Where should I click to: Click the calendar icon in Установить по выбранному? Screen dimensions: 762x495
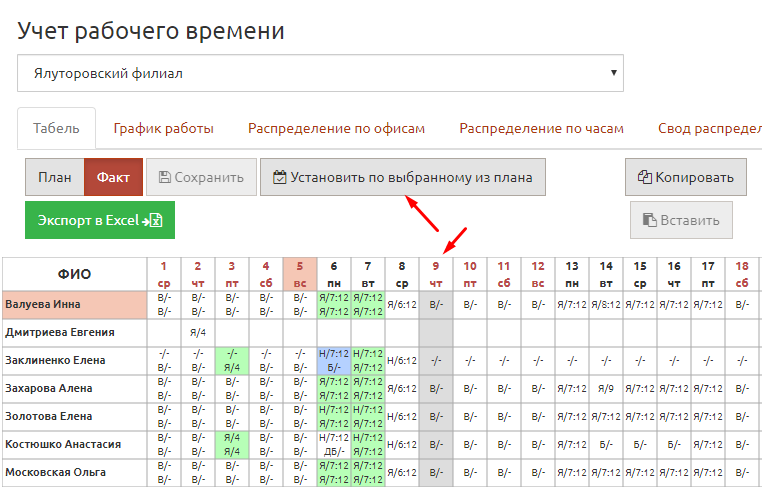[x=279, y=177]
